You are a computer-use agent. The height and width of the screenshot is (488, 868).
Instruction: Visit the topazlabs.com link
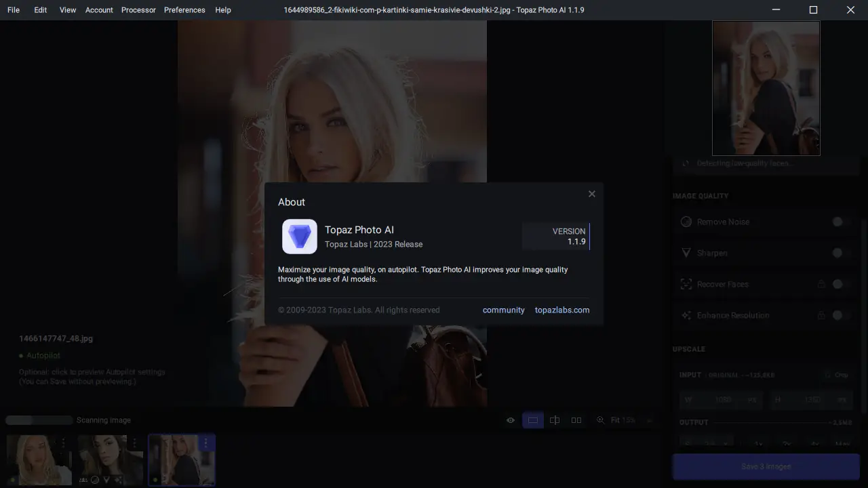click(x=562, y=310)
